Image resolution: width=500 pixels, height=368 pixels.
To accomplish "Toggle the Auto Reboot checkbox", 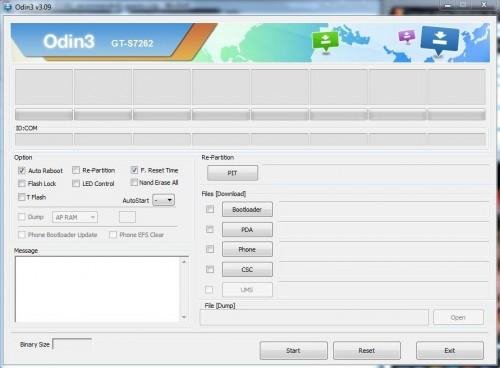I will coord(22,171).
